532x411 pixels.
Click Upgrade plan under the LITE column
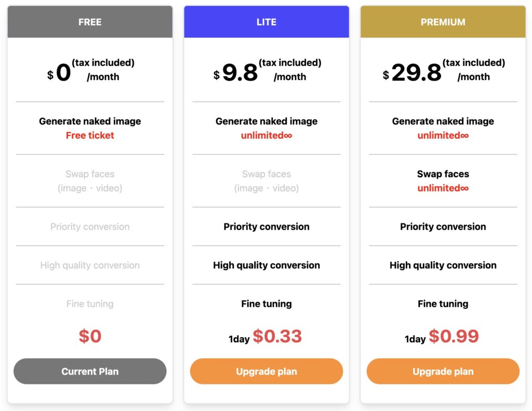(266, 372)
